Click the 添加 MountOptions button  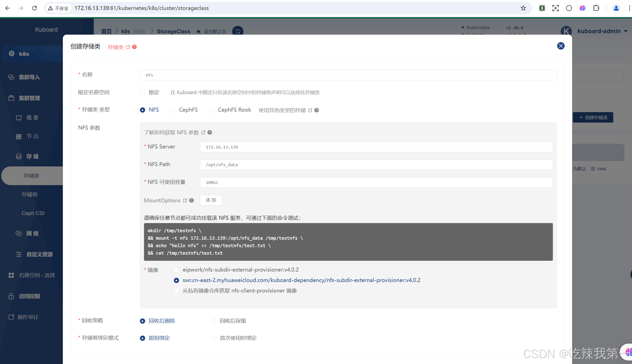[211, 200]
